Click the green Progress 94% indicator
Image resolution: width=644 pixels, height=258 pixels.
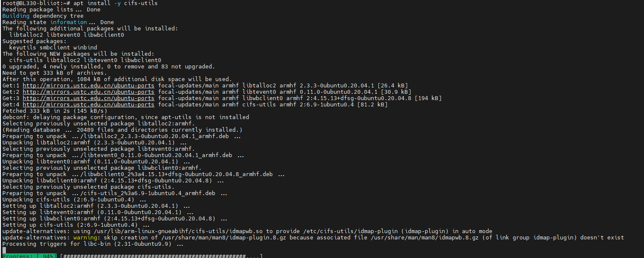(x=29, y=256)
